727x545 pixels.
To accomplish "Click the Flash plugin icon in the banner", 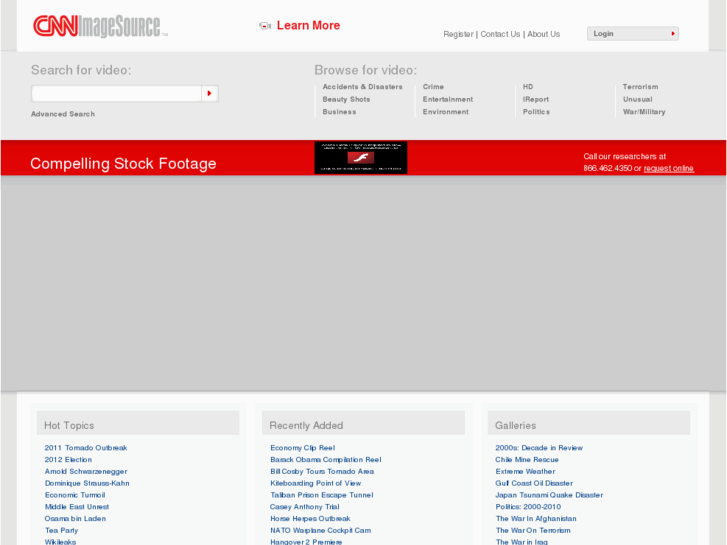I will pos(361,158).
